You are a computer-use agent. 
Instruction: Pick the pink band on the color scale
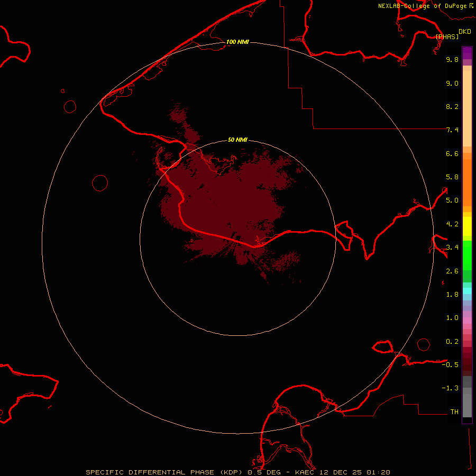click(467, 320)
